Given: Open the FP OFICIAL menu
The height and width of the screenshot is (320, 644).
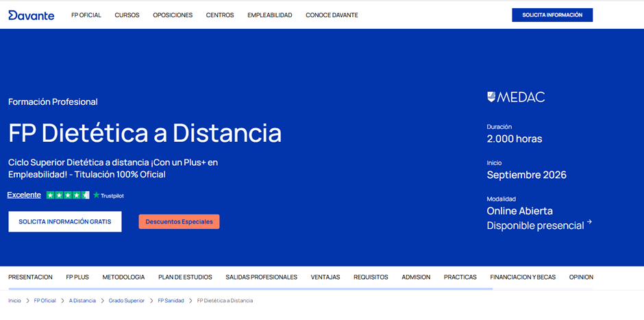Looking at the screenshot, I should 86,15.
